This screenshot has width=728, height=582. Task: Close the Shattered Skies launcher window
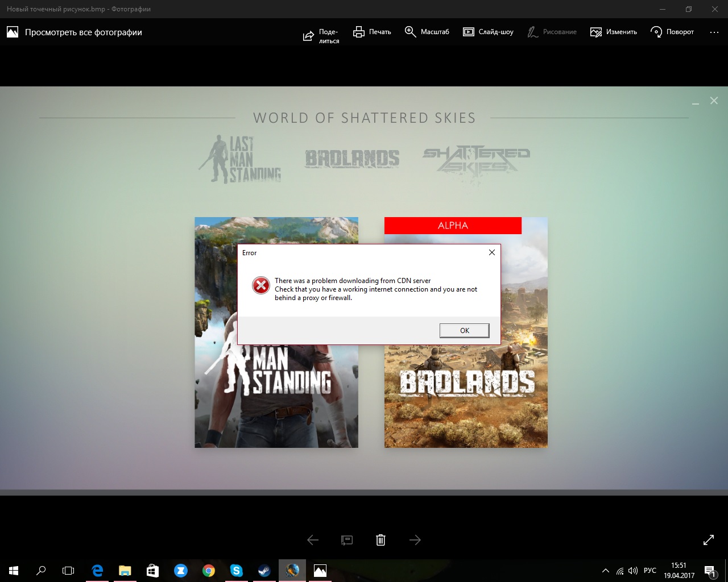point(714,101)
